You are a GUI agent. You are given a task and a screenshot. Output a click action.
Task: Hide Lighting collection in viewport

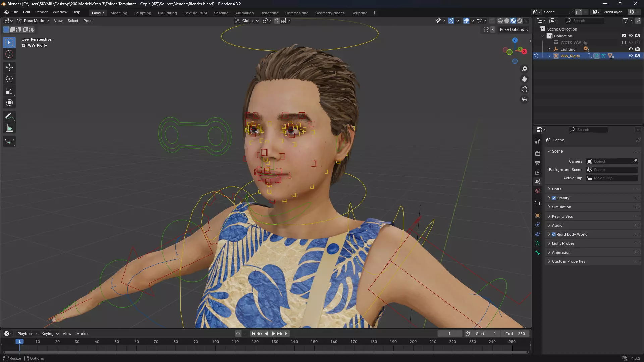click(631, 49)
